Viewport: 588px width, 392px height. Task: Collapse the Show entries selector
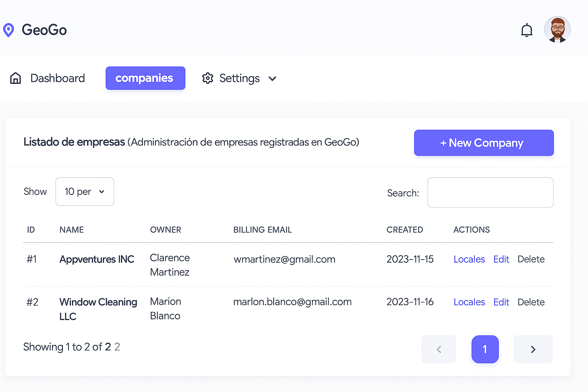tap(101, 191)
